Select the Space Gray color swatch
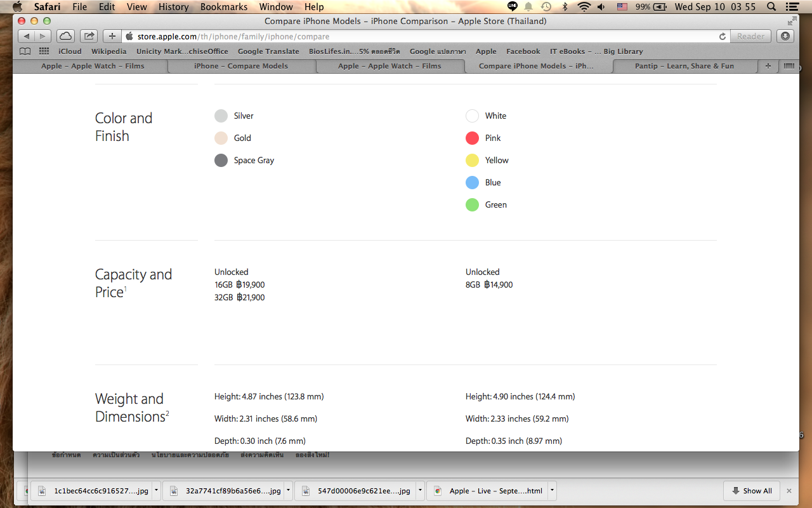The width and height of the screenshot is (812, 508). 221,160
